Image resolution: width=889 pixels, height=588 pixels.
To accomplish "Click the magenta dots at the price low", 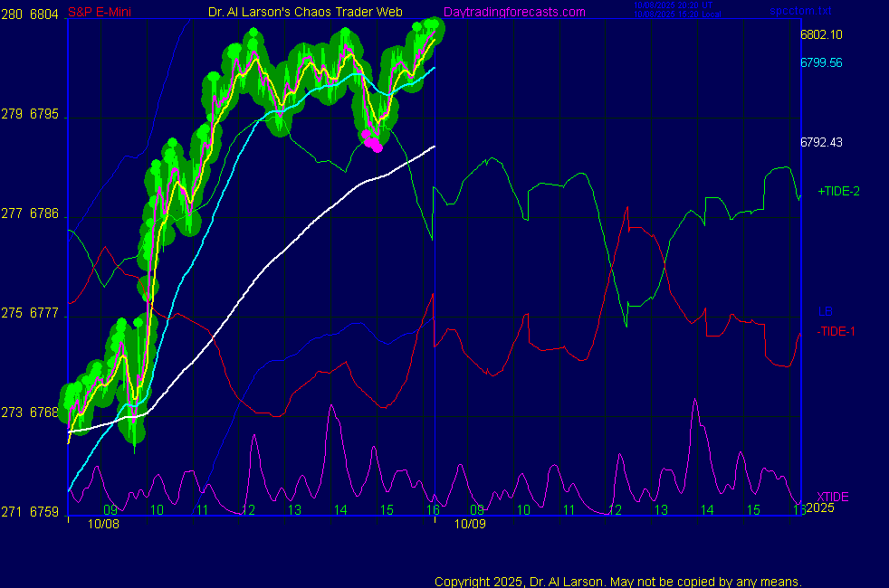I will (x=372, y=140).
